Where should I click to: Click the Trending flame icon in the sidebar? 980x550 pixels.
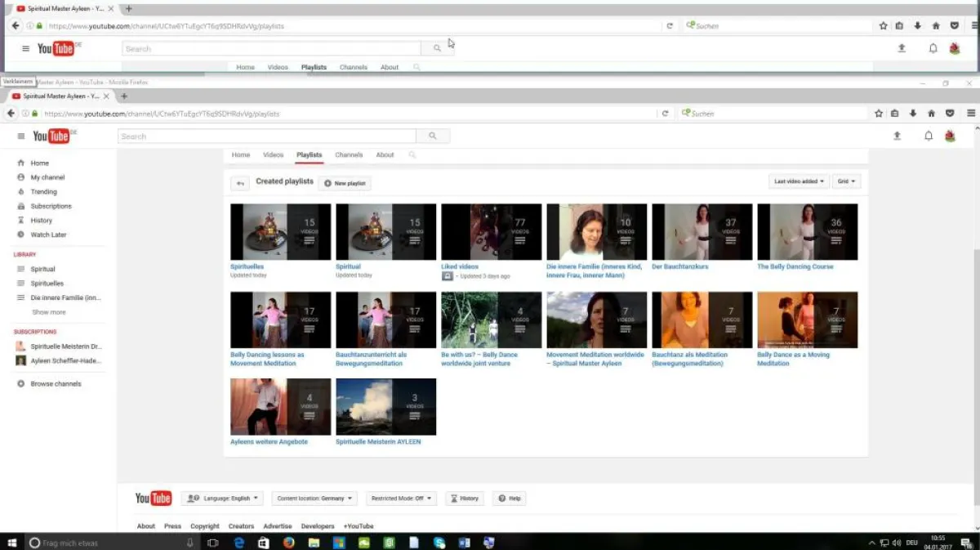click(21, 192)
